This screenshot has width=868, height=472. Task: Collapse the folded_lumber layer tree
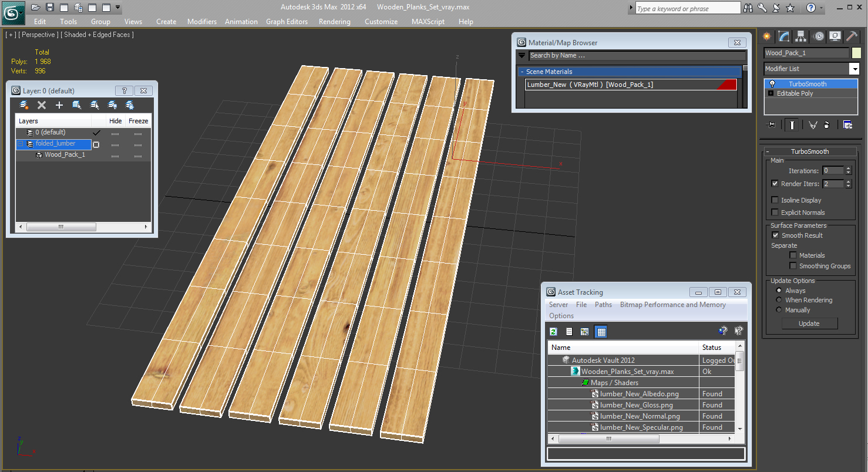point(20,144)
